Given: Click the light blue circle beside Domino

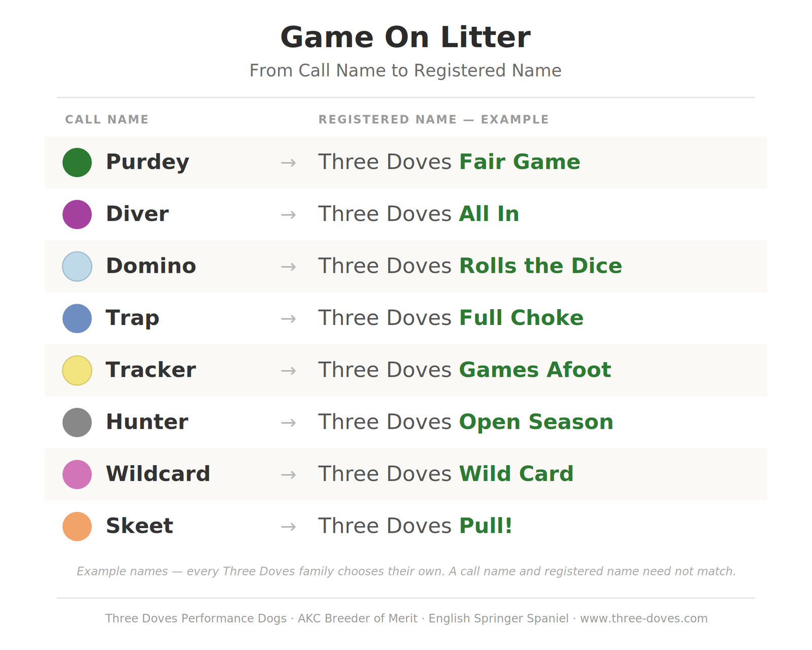Looking at the screenshot, I should 77,267.
